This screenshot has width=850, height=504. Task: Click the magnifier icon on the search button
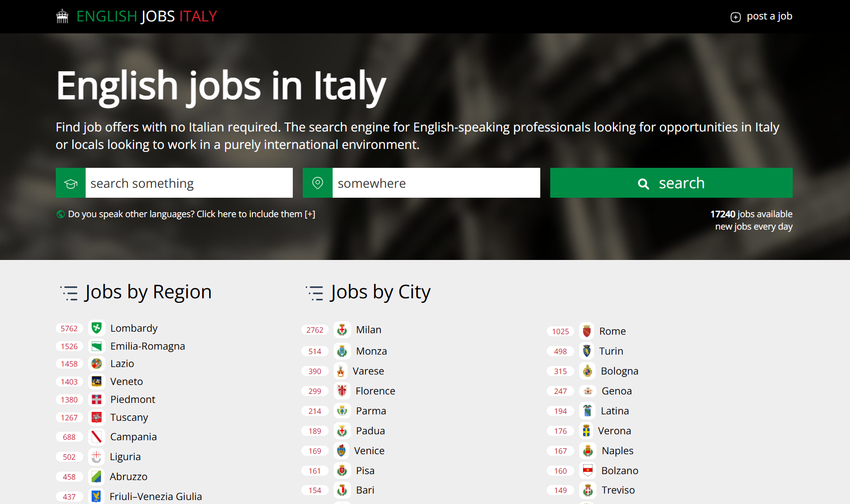tap(643, 183)
